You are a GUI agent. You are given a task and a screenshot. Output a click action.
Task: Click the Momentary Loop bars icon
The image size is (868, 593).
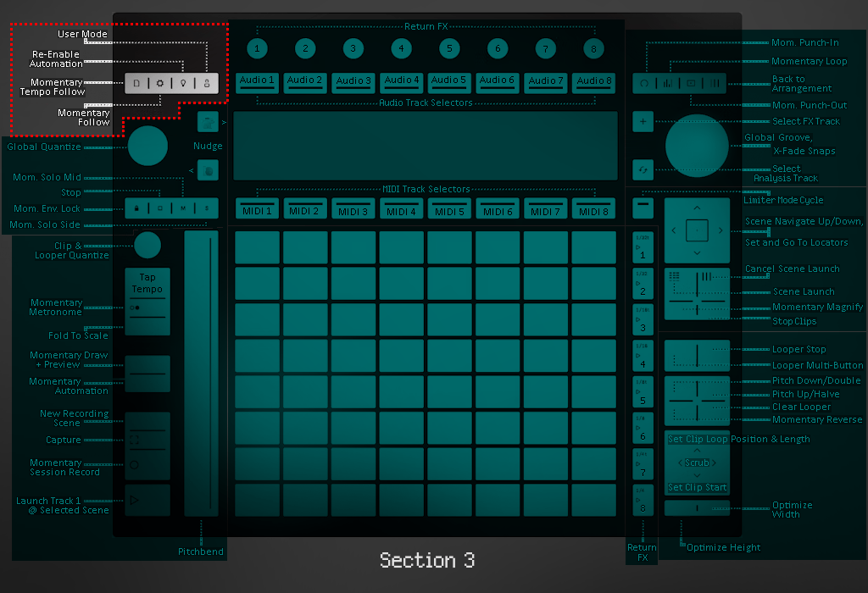668,83
